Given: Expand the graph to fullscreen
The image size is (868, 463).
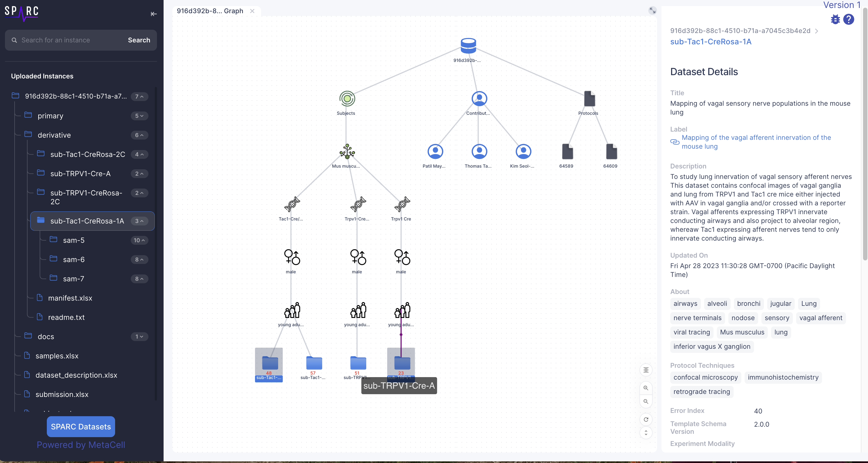Looking at the screenshot, I should coord(652,10).
